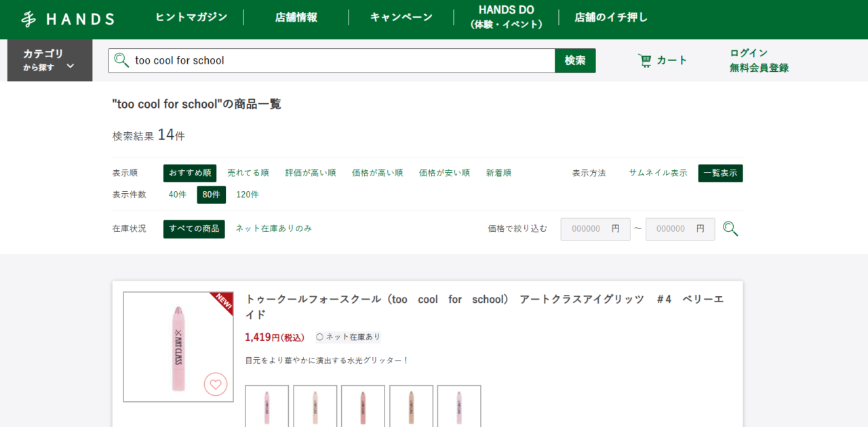Viewport: 868px width, 427px height.
Task: Click the ログイン link
Action: (749, 53)
